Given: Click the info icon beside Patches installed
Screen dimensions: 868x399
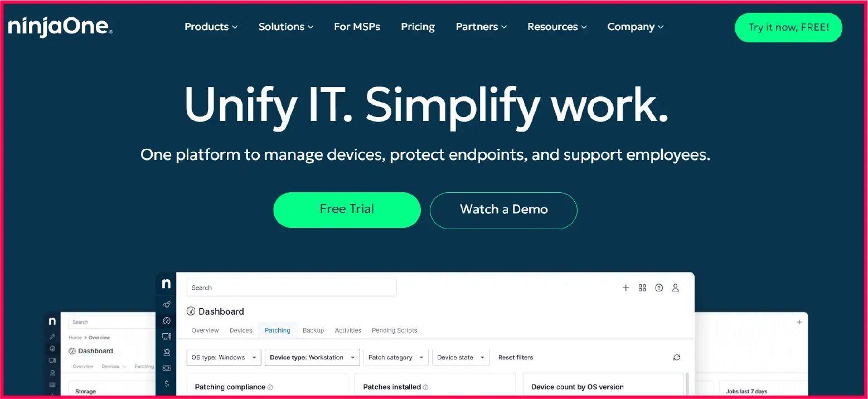Looking at the screenshot, I should coord(425,387).
